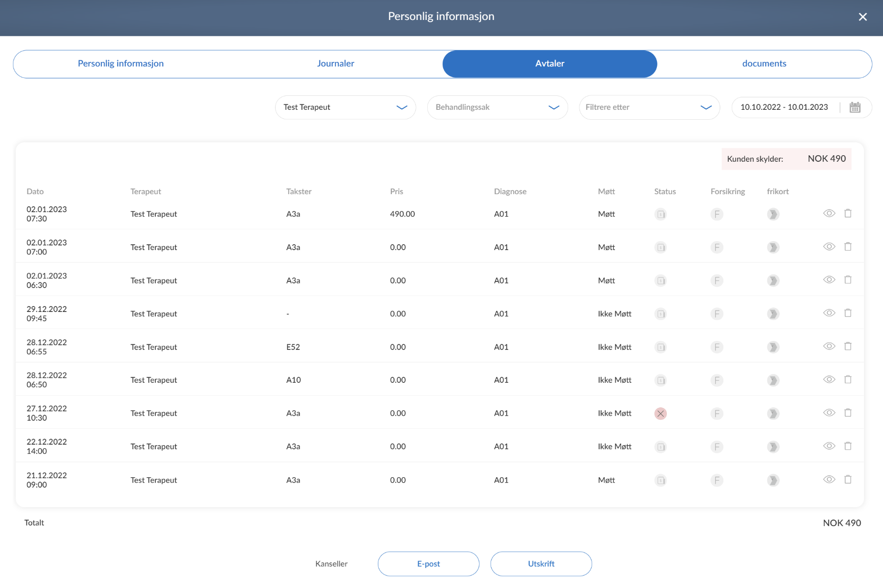Click status icon for 02.01.2023 07:30 row
883x588 pixels.
(660, 214)
